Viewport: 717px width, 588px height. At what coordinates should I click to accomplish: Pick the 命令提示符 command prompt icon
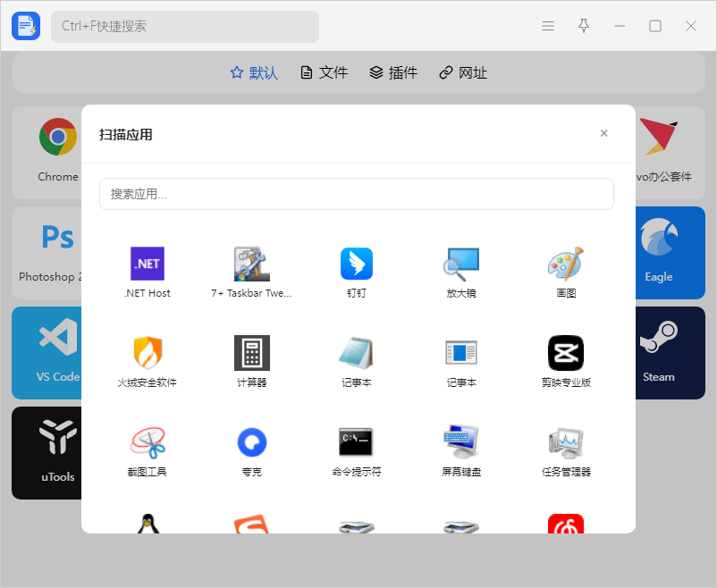[x=356, y=441]
